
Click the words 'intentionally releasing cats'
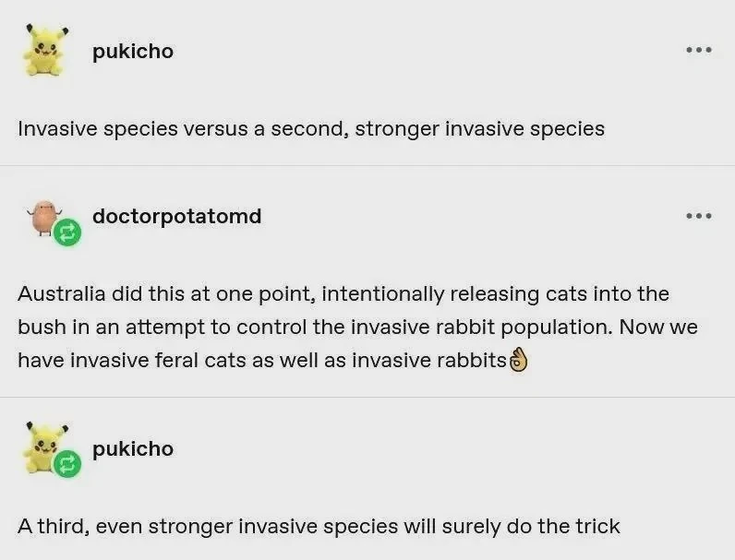coord(434,294)
